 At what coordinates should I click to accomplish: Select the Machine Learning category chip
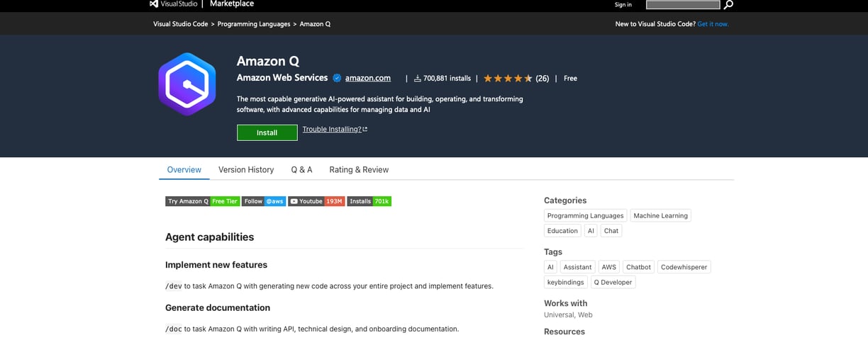point(660,215)
